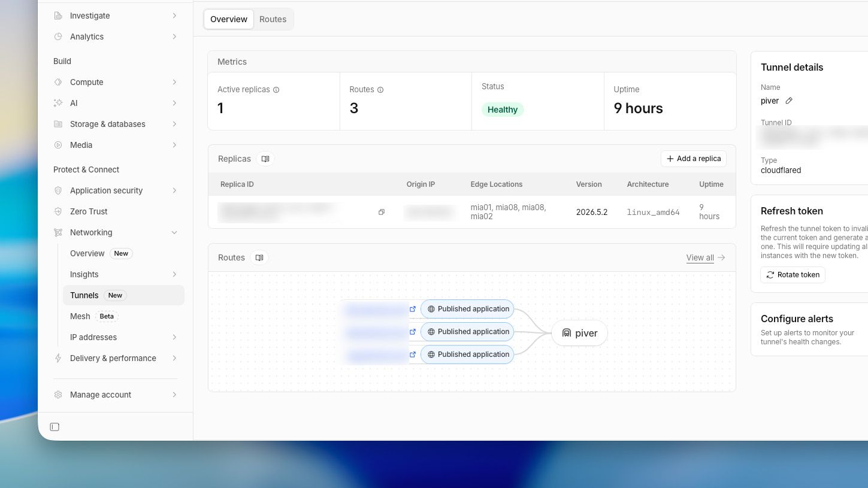Click the Edge Locations column header
The image size is (868, 488).
pyautogui.click(x=497, y=184)
